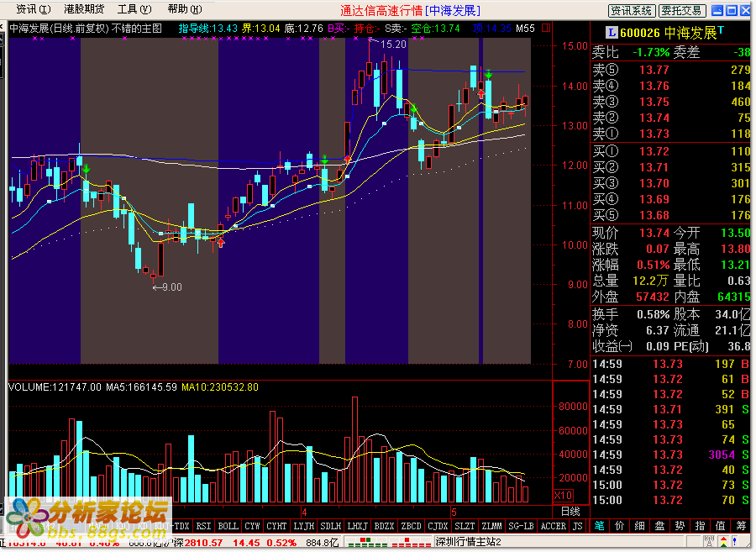The width and height of the screenshot is (756, 552).
Task: Switch to the SLZT indicator tab
Action: point(465,526)
